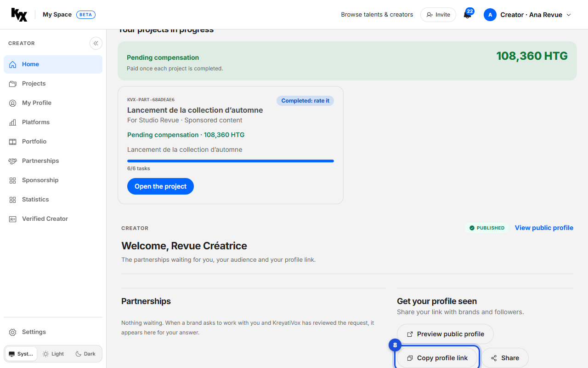Switch to the Dark theme
Screen dimensions: 588x368
85,354
